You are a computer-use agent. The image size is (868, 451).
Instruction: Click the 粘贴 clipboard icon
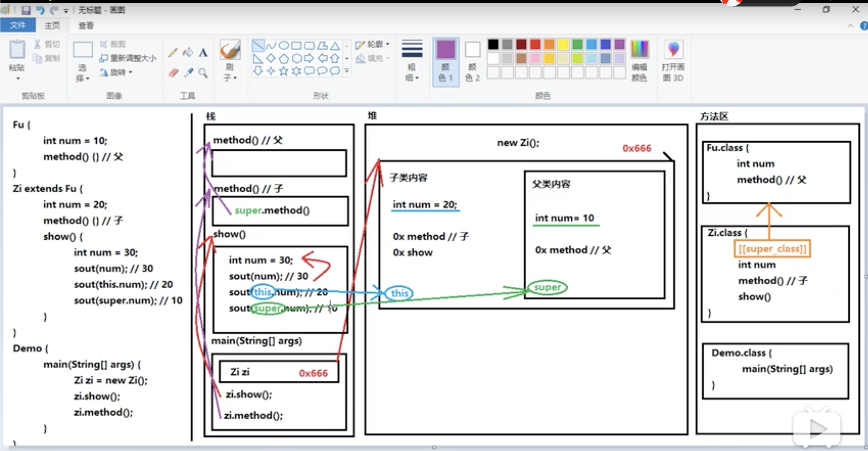click(x=17, y=49)
